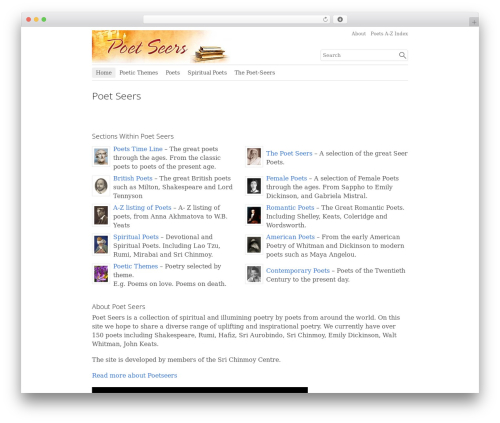Open The Poet Seers portrait thumbnail
The image size is (500, 423).
254,156
